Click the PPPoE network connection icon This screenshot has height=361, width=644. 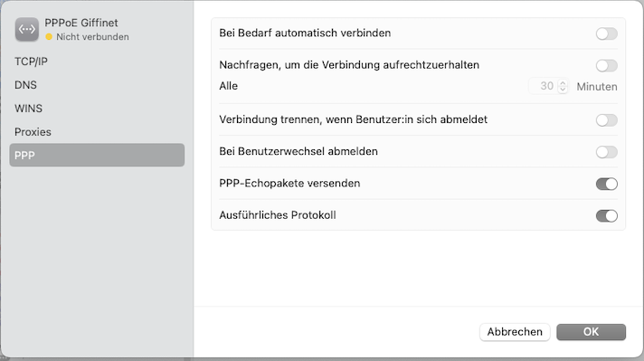pyautogui.click(x=27, y=29)
